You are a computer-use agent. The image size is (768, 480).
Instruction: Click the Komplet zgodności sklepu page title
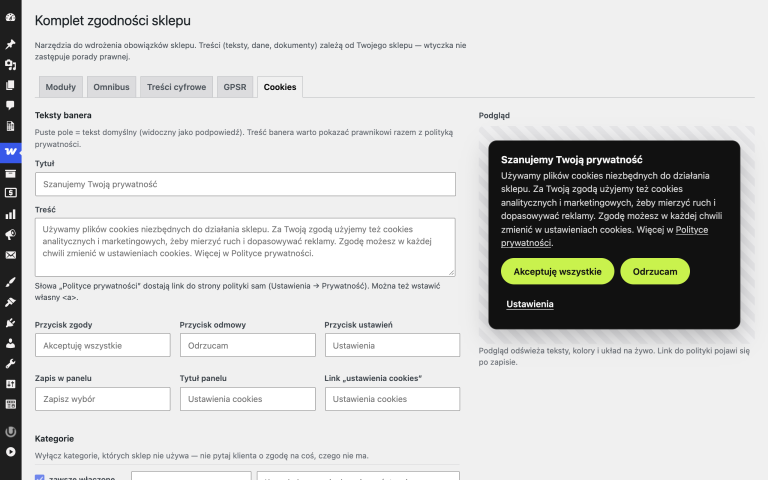113,21
